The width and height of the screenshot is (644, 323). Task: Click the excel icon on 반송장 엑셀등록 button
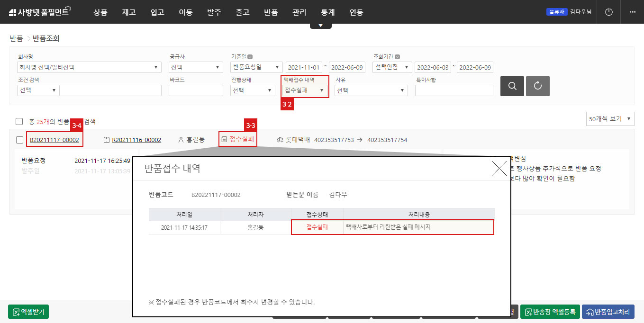click(527, 312)
